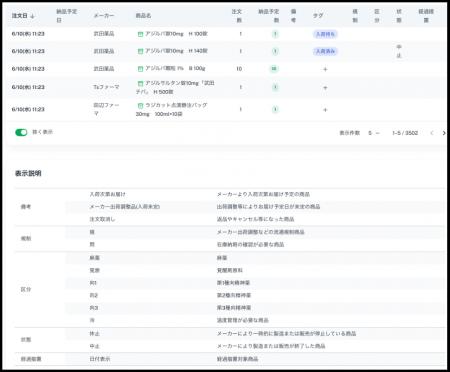
Task: Add a tag using plus icon in the B 100g row
Action: 325,69
